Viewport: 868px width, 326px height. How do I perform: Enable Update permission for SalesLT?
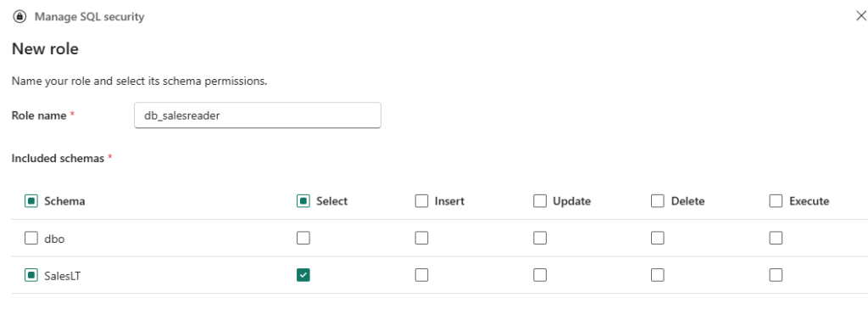pyautogui.click(x=540, y=274)
